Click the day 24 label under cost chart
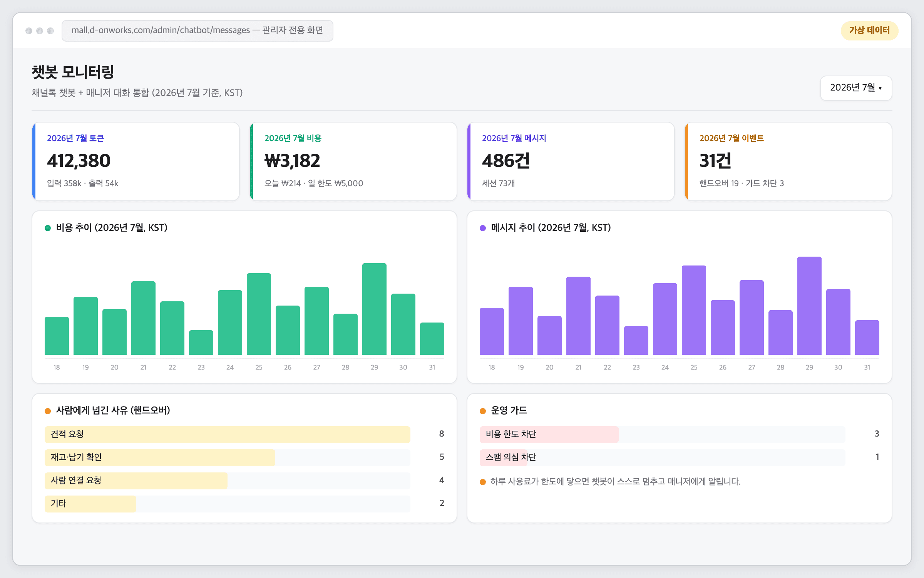The image size is (924, 578). tap(230, 368)
